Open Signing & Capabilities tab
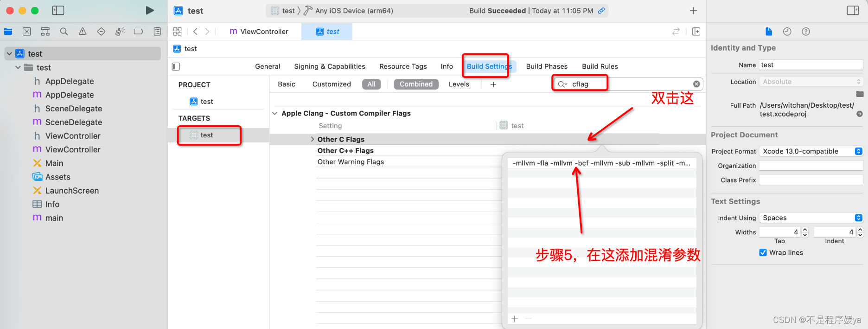868x329 pixels. pos(330,66)
